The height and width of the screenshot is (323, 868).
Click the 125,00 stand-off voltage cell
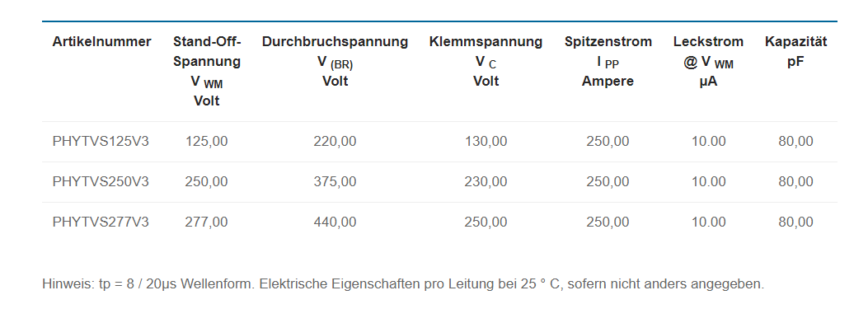[x=206, y=142]
